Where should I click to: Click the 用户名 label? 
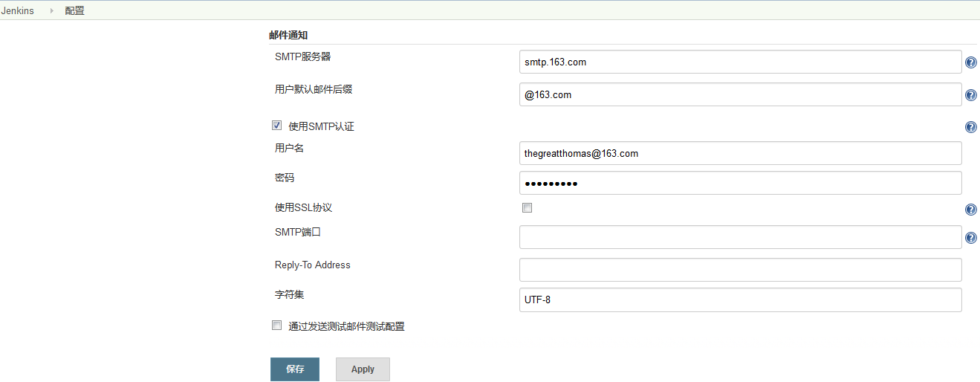click(290, 148)
